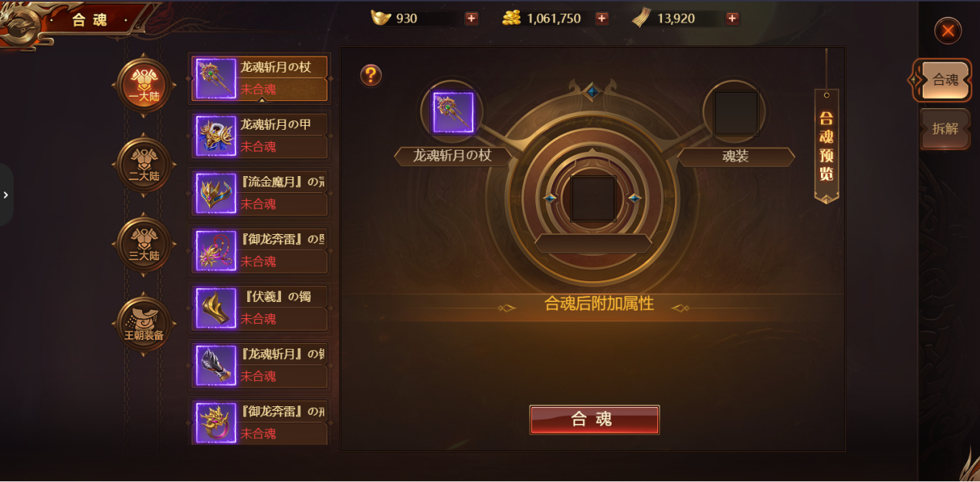This screenshot has width=980, height=482.
Task: Click the plus icon beside 930 ingots
Action: coord(471,19)
